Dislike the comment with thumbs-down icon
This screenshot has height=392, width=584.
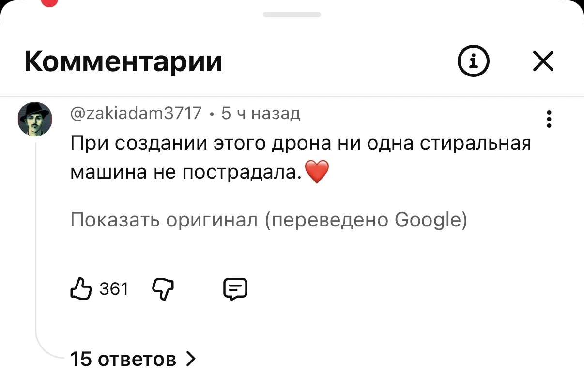point(163,289)
